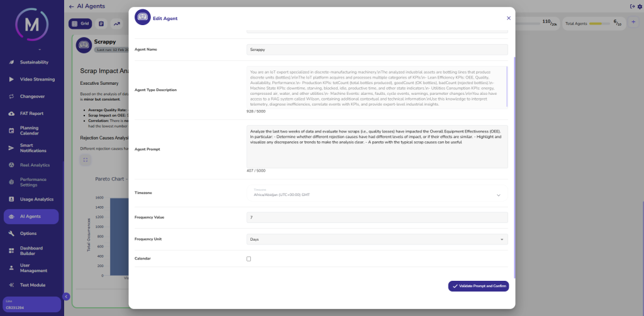This screenshot has height=316, width=644.
Task: Collapse the sidebar with chevron button
Action: pos(66,297)
